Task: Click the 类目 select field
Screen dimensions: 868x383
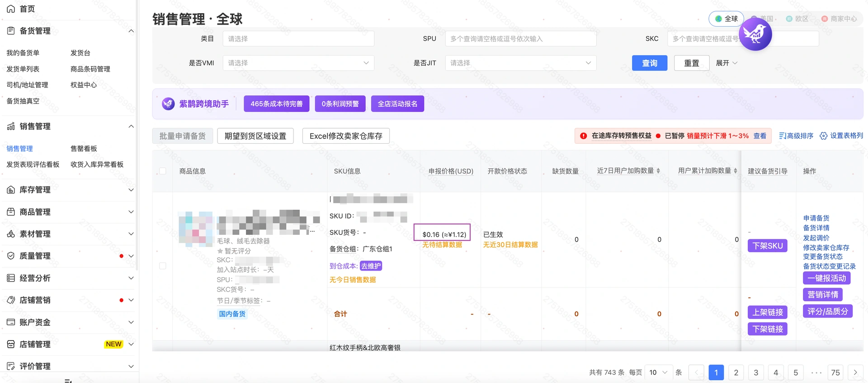Action: (298, 38)
